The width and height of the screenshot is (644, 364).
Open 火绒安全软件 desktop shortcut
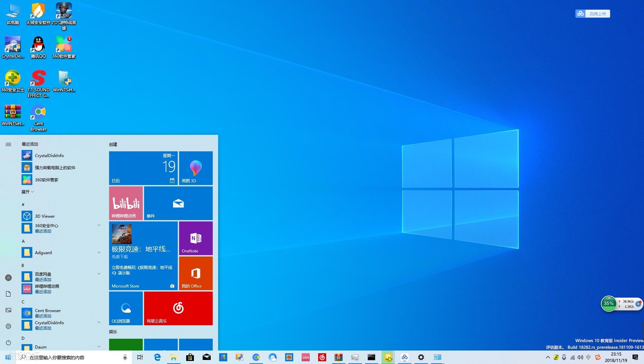pyautogui.click(x=38, y=13)
